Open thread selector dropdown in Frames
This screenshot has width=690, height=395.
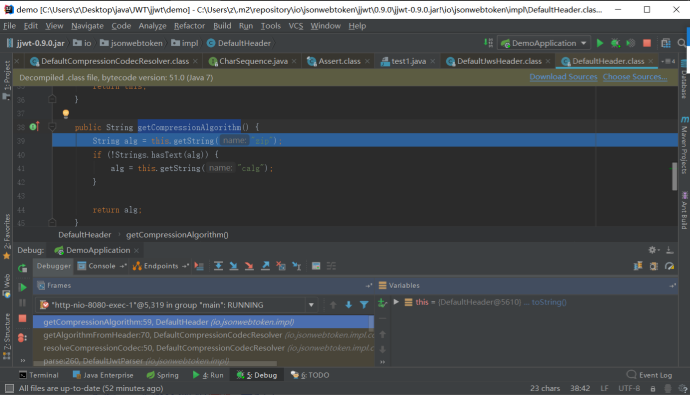(x=311, y=305)
